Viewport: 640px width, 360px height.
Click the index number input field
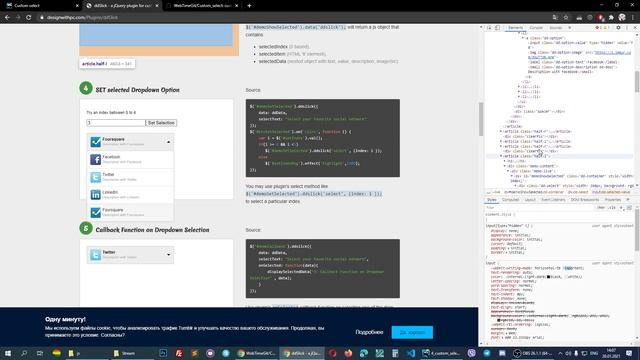click(x=116, y=123)
